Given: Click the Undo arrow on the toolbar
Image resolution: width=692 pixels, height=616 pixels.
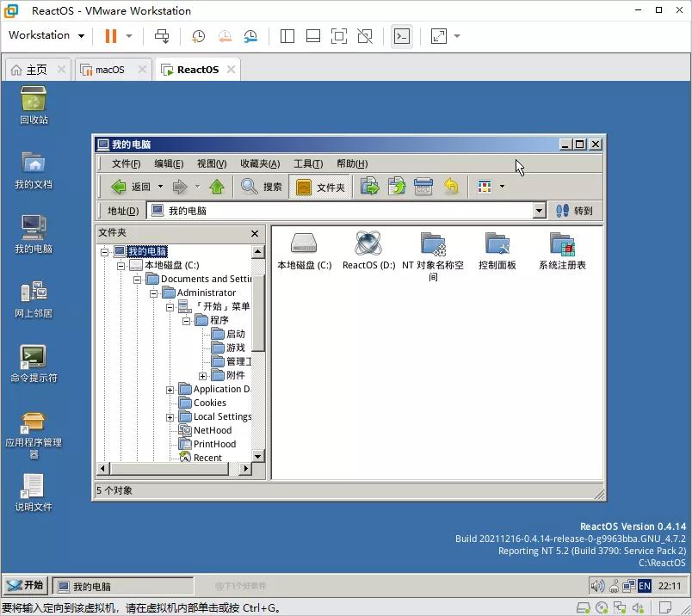Looking at the screenshot, I should [x=451, y=186].
